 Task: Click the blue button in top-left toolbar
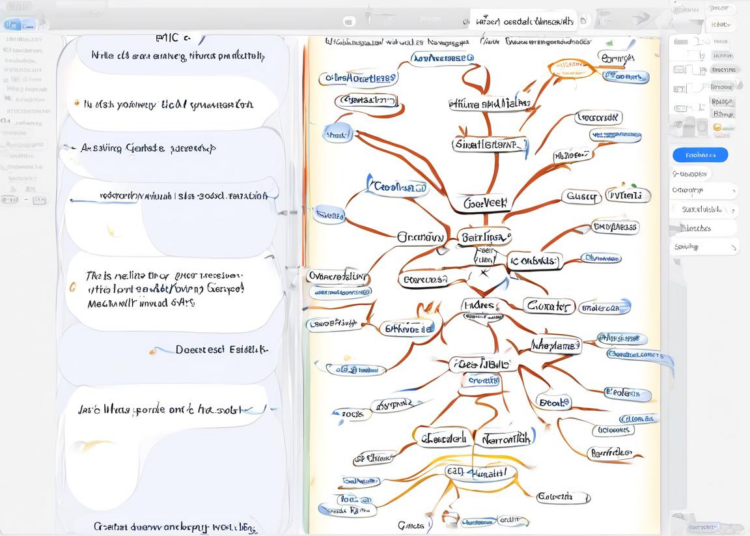[12, 24]
